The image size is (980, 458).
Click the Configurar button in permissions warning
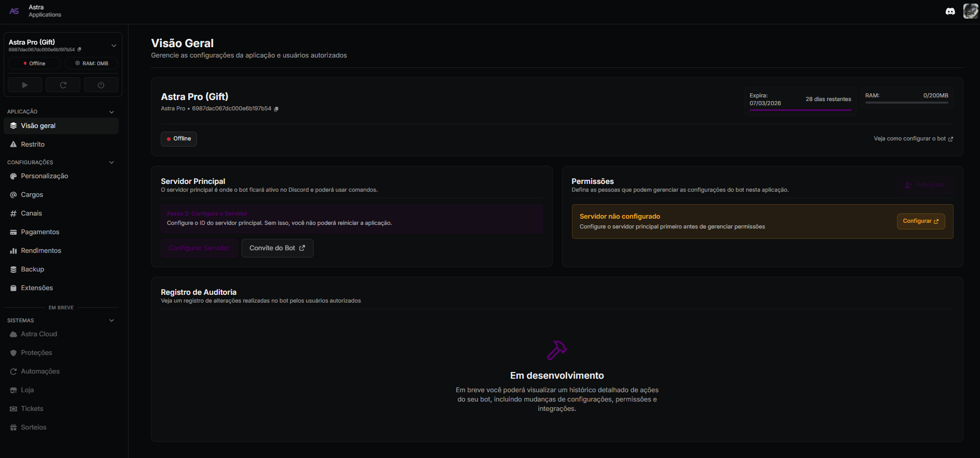click(920, 221)
